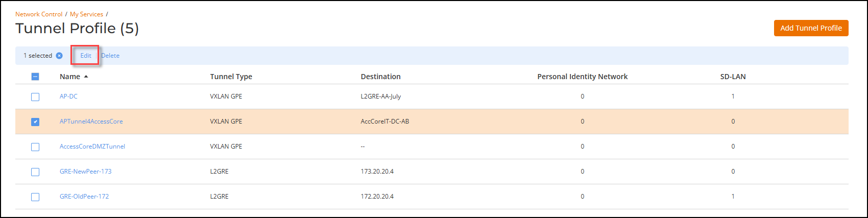Open the AP-DC profile link
Screen dimensions: 868x218
coord(68,96)
